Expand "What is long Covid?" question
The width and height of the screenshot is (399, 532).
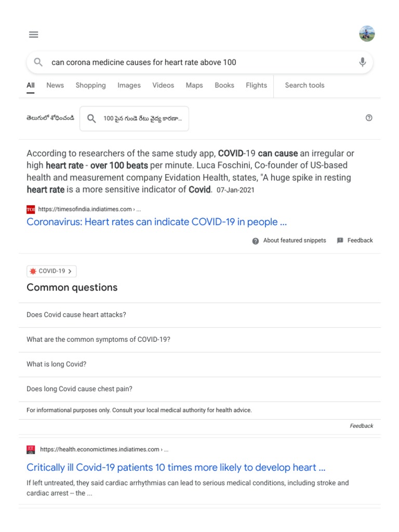(x=57, y=364)
